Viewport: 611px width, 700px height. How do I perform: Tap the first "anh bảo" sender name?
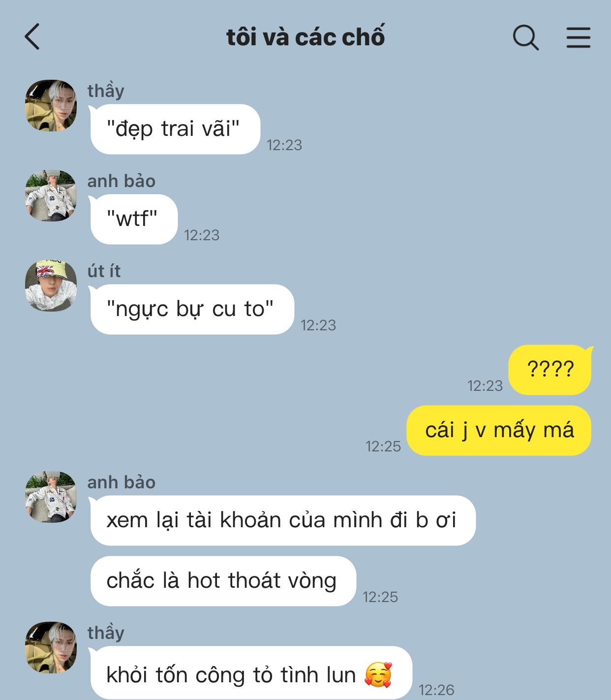[x=122, y=181]
